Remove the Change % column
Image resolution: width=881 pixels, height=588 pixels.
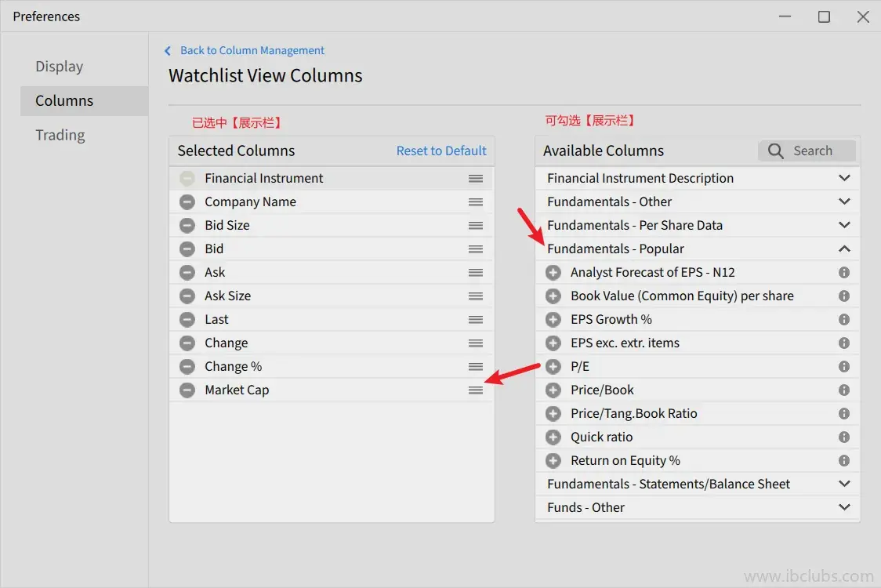click(187, 366)
